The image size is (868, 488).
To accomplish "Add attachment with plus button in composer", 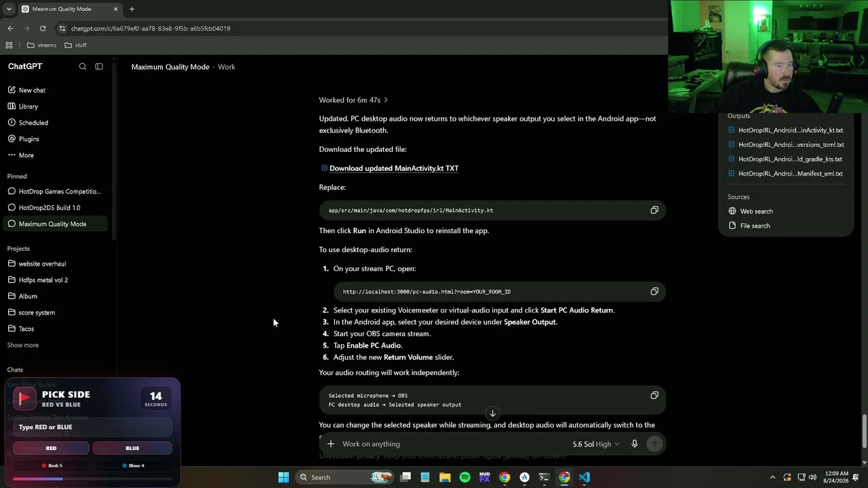I will [x=331, y=444].
